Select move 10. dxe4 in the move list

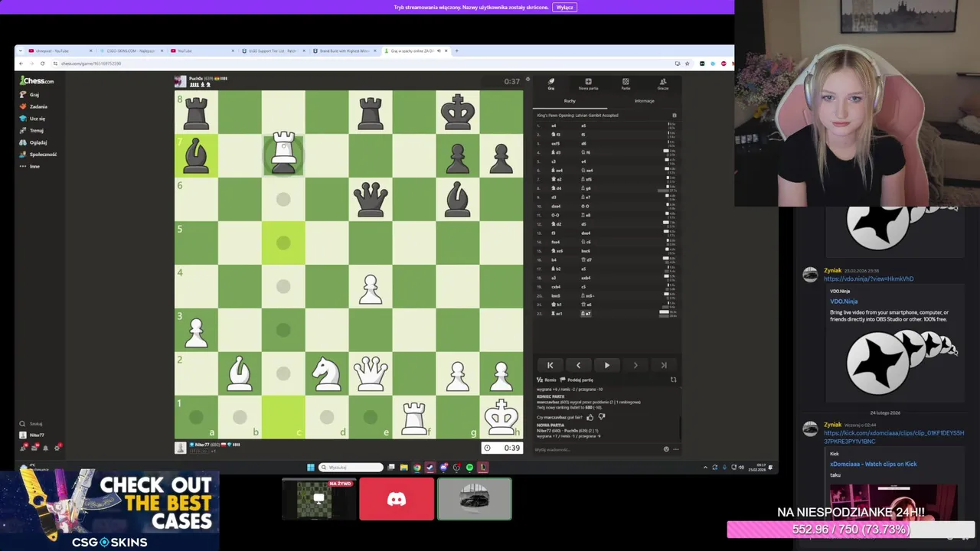point(557,206)
